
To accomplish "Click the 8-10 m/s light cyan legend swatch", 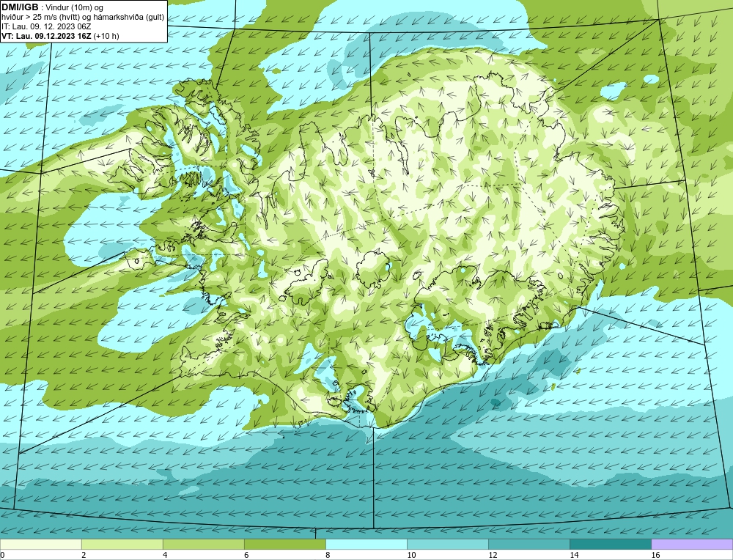I will [366, 544].
